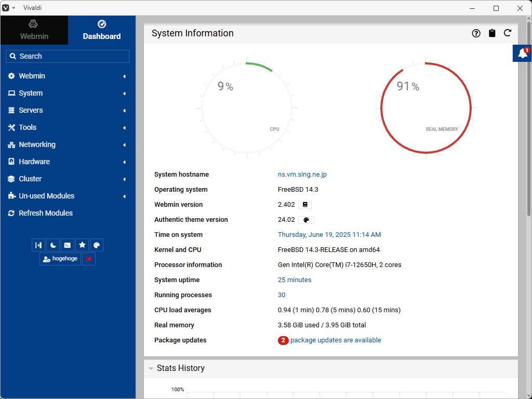This screenshot has width=532, height=399.
Task: Expand the Webmin menu category
Action: click(68, 76)
